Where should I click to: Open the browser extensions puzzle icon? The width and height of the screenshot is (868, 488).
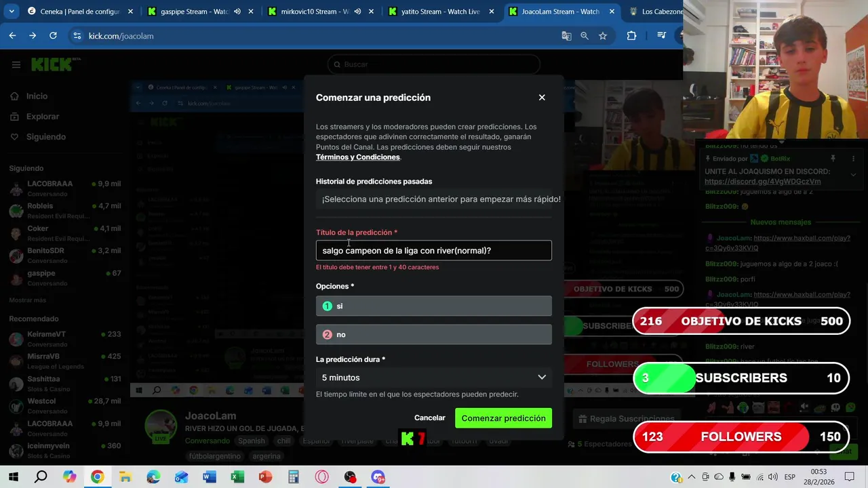631,36
